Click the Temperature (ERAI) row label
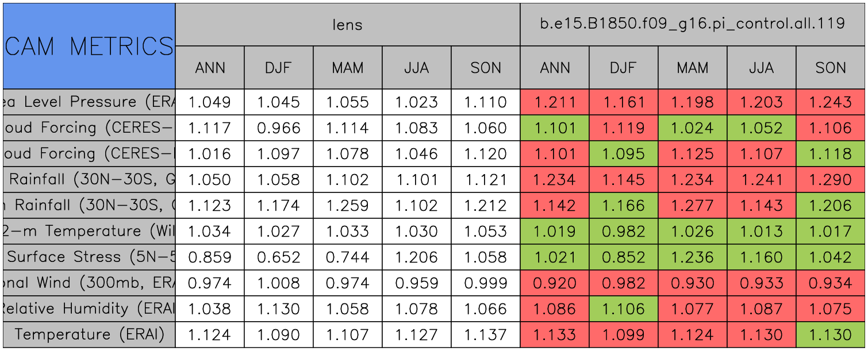868x351 pixels. tap(89, 335)
